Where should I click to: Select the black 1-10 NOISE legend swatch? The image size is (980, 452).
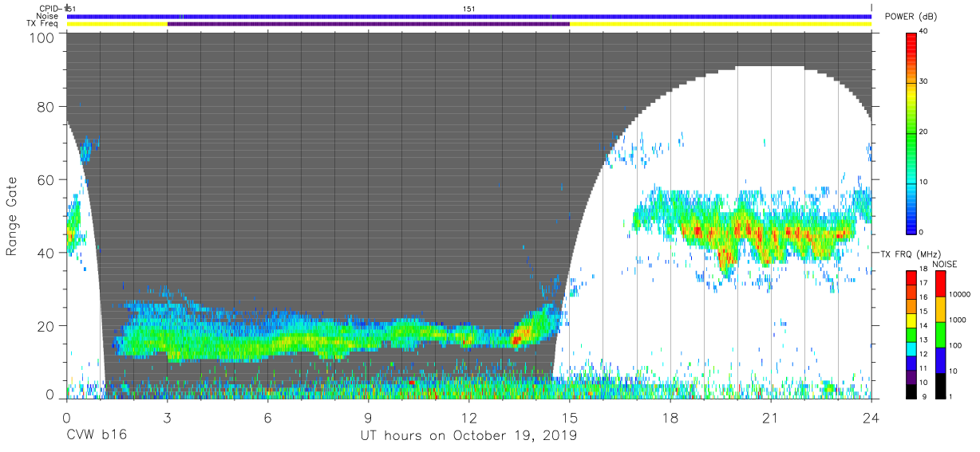pos(940,386)
